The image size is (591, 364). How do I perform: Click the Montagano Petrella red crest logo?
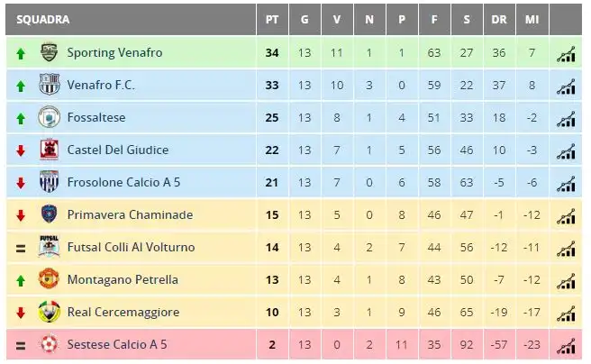tap(49, 279)
